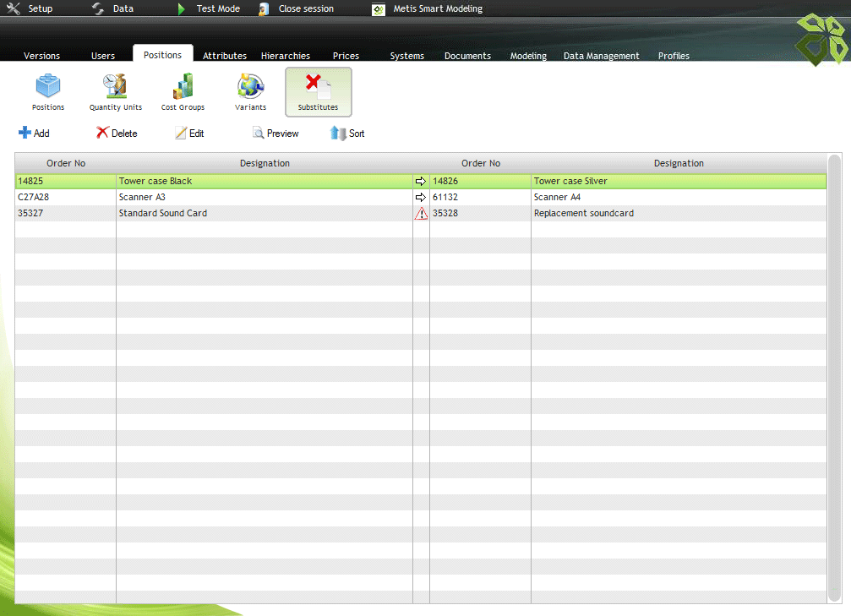Add a new substitute entry
851x616 pixels.
(x=34, y=134)
